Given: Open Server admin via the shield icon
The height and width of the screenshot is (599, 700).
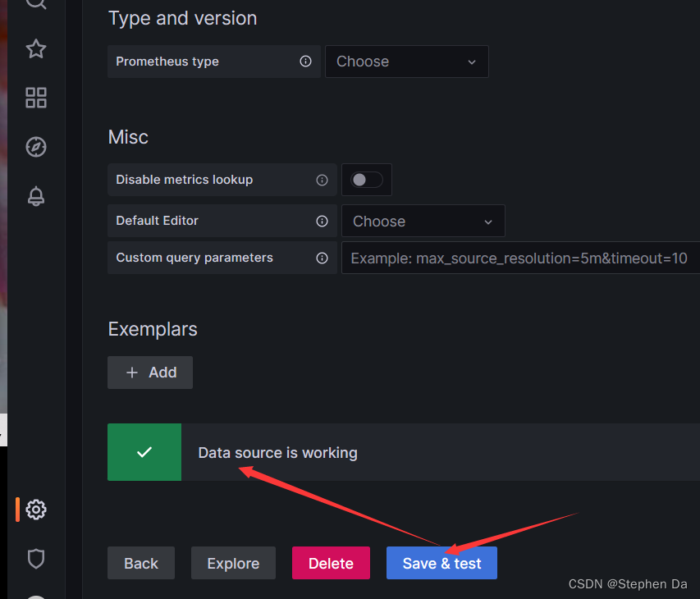Looking at the screenshot, I should coord(36,558).
